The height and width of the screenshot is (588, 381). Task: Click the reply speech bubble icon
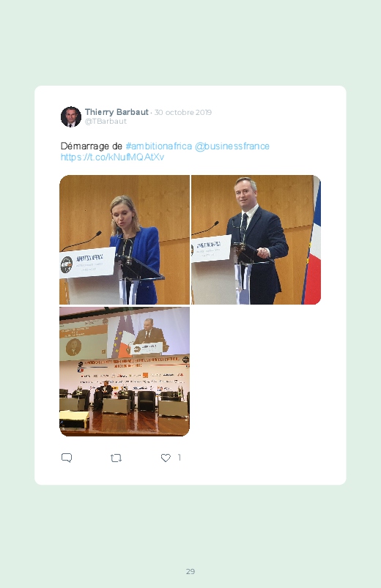click(67, 458)
